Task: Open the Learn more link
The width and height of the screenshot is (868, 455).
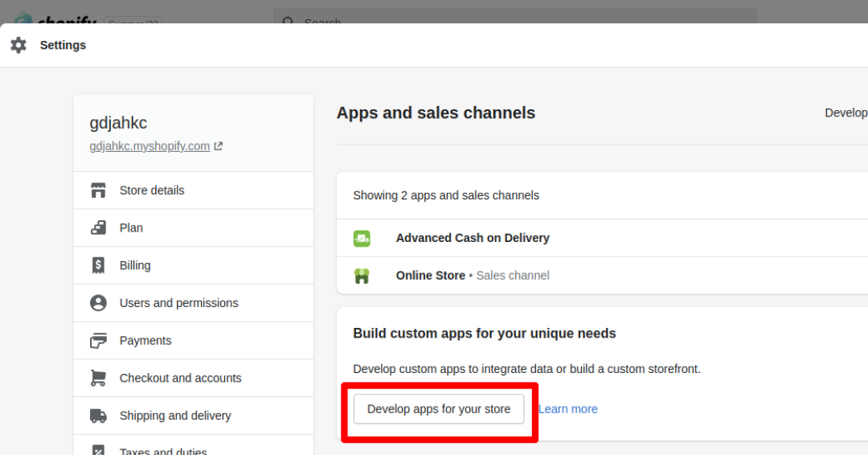Action: coord(568,409)
